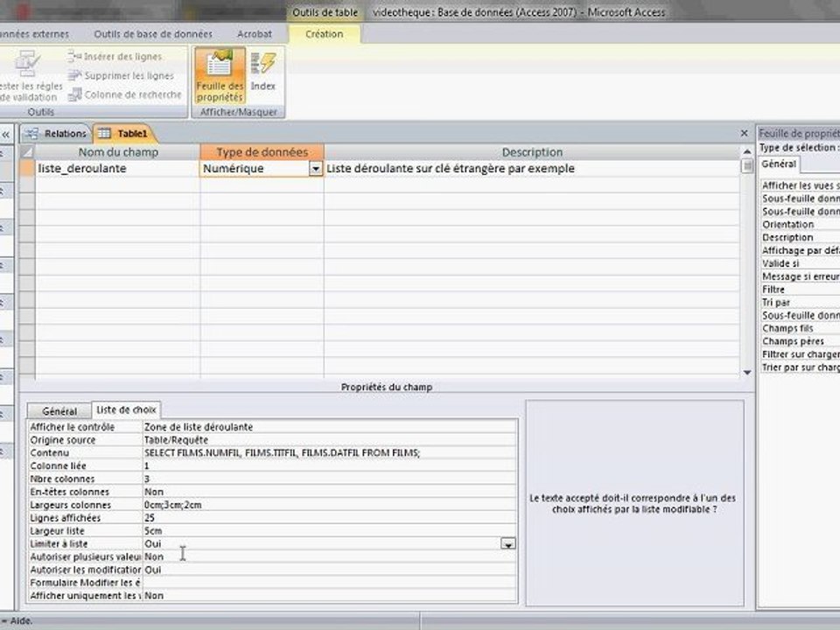Click Message si erreur in property sheet
840x630 pixels.
[801, 276]
